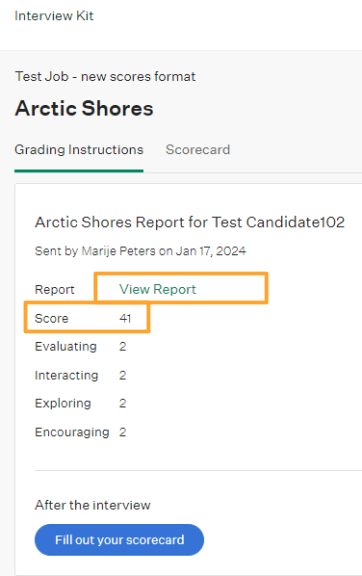Switch to the Scorecard tab
This screenshot has height=576, width=362.
[198, 150]
